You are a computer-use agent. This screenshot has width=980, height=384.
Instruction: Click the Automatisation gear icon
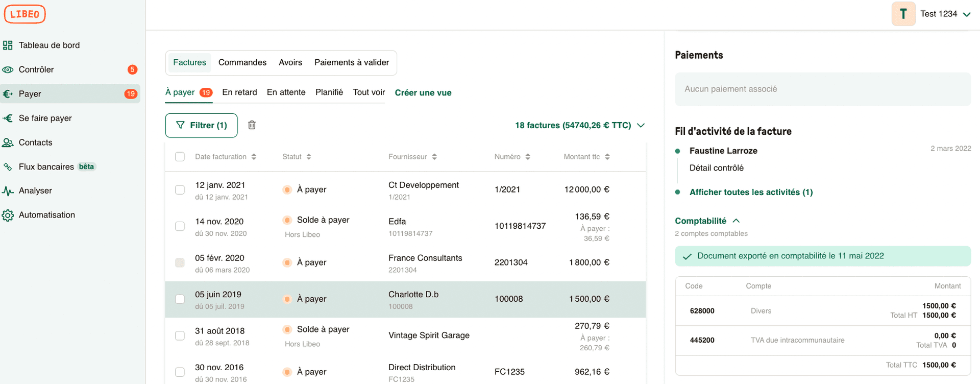8,215
